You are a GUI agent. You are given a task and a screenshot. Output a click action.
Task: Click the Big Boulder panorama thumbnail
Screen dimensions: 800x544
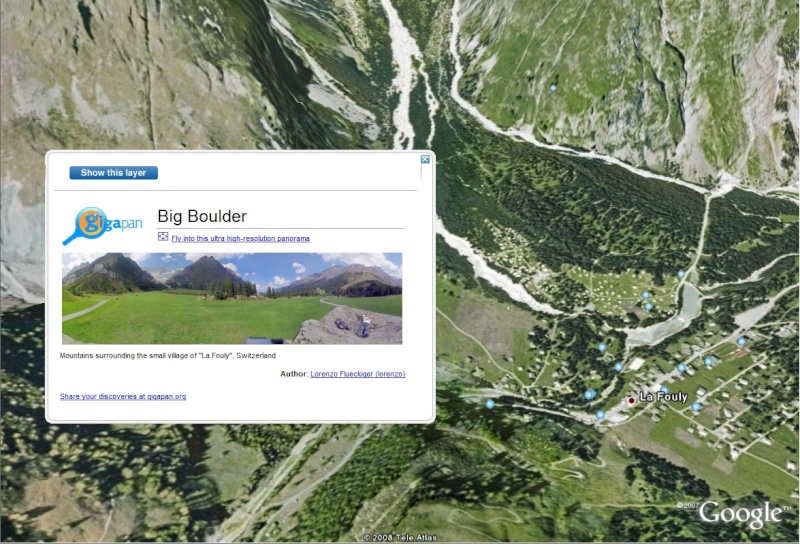[x=232, y=299]
